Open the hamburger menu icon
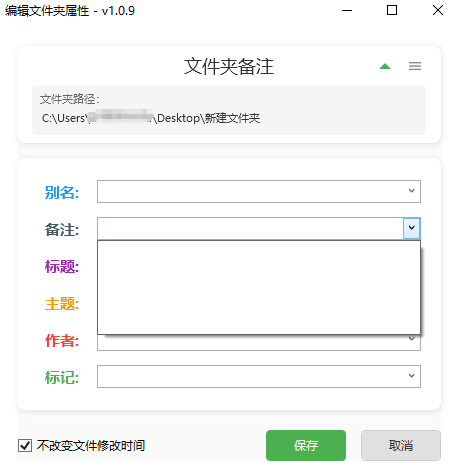 [415, 66]
